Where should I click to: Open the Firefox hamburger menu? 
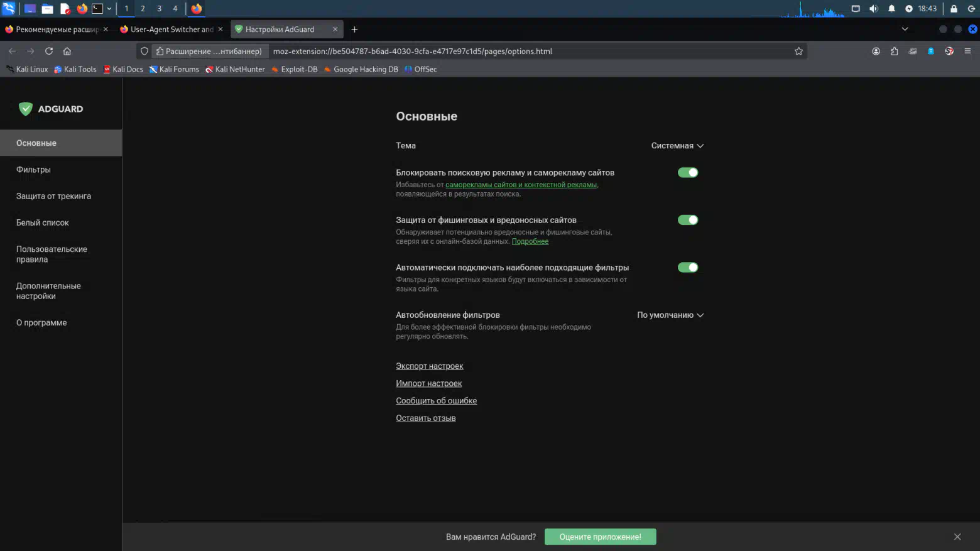coord(967,52)
